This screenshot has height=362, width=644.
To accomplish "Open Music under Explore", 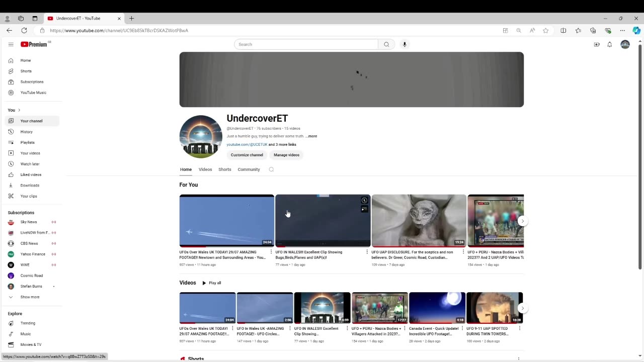I will coord(32,334).
